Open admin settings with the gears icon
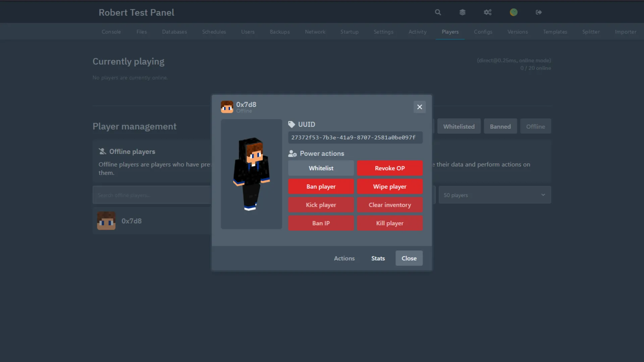644x362 pixels. coord(488,12)
